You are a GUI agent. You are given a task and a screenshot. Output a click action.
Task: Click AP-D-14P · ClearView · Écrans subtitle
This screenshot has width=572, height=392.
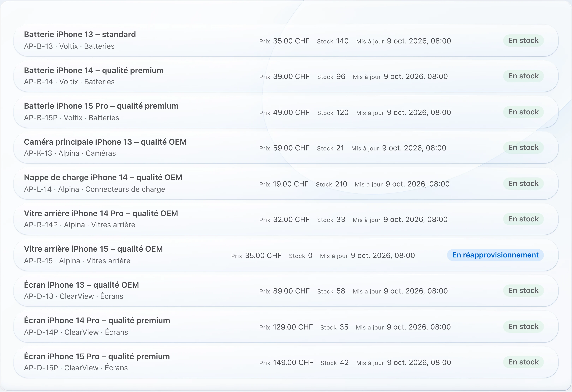point(76,332)
